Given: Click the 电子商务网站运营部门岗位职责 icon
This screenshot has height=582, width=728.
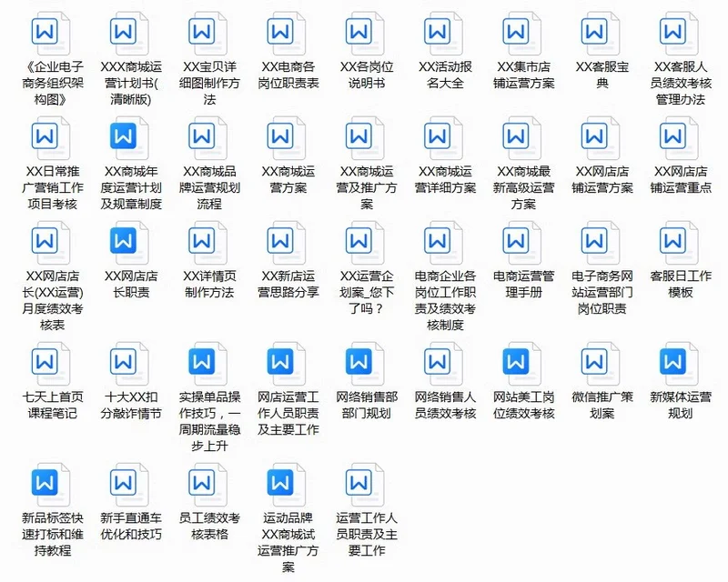Looking at the screenshot, I should coord(601,243).
